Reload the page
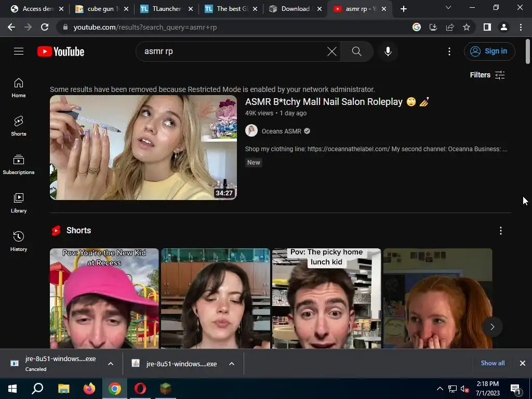Viewport: 532px width, 399px height. click(x=45, y=27)
